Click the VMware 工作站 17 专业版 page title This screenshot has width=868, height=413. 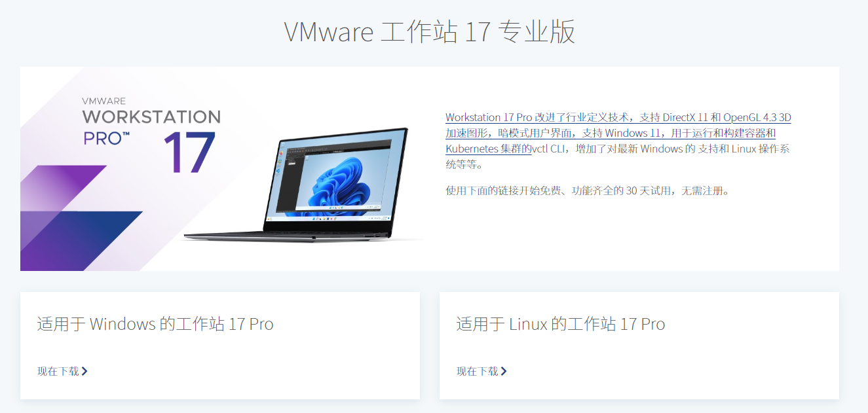point(430,31)
